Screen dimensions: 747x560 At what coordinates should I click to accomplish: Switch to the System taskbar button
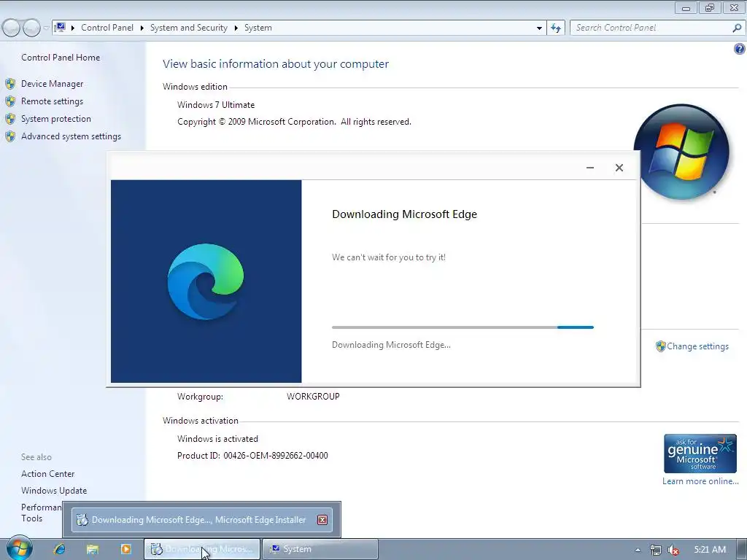click(x=321, y=549)
